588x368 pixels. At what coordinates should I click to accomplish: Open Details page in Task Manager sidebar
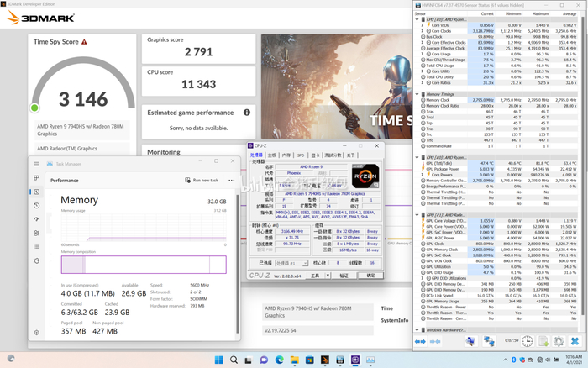38,246
